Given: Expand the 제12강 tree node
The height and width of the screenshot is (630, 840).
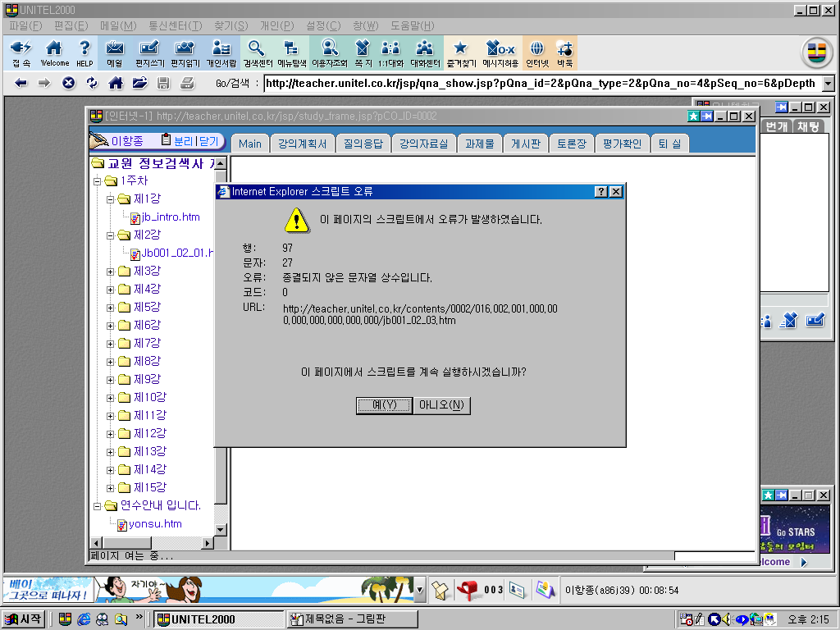Looking at the screenshot, I should coord(111,433).
